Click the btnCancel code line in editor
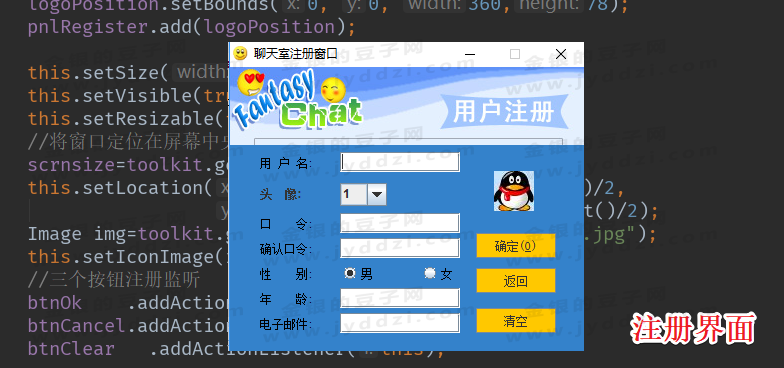Screen dimensions: 784x368 coord(128,326)
